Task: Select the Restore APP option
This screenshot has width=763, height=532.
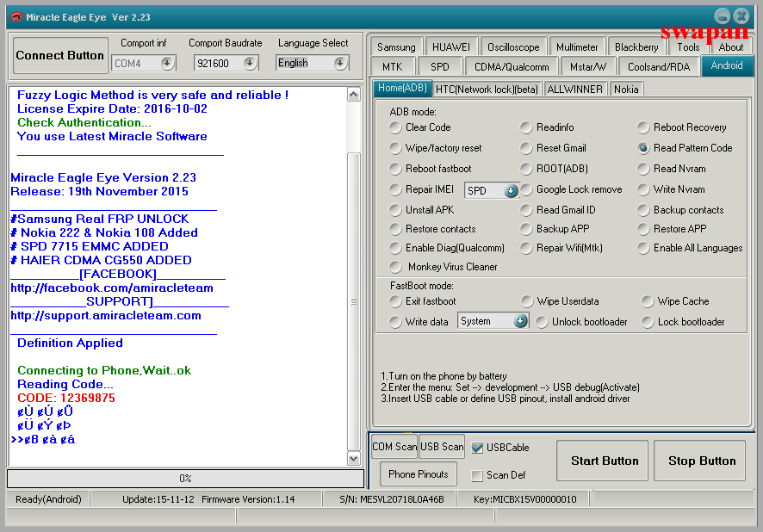Action: pyautogui.click(x=643, y=229)
